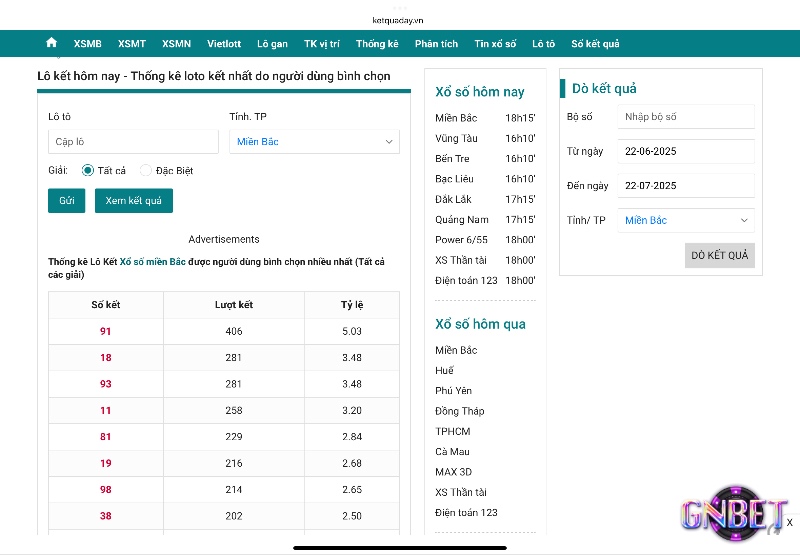The image size is (800, 555).
Task: Open the Power 6/55 link
Action: (x=461, y=240)
